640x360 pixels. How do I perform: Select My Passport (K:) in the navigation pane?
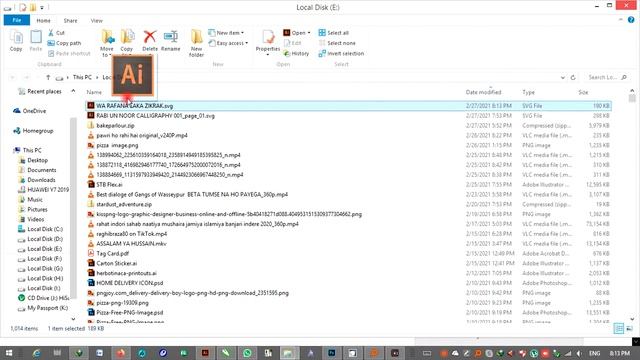(47, 308)
